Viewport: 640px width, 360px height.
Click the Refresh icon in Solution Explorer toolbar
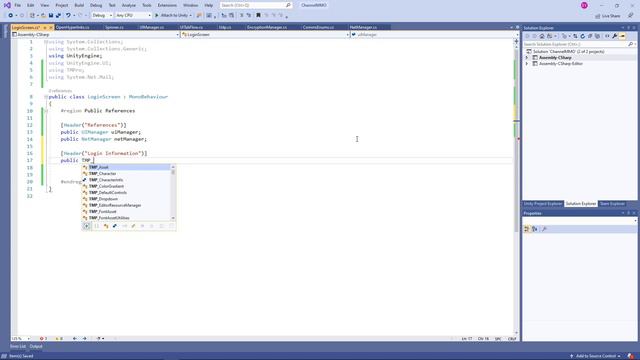pyautogui.click(x=582, y=36)
